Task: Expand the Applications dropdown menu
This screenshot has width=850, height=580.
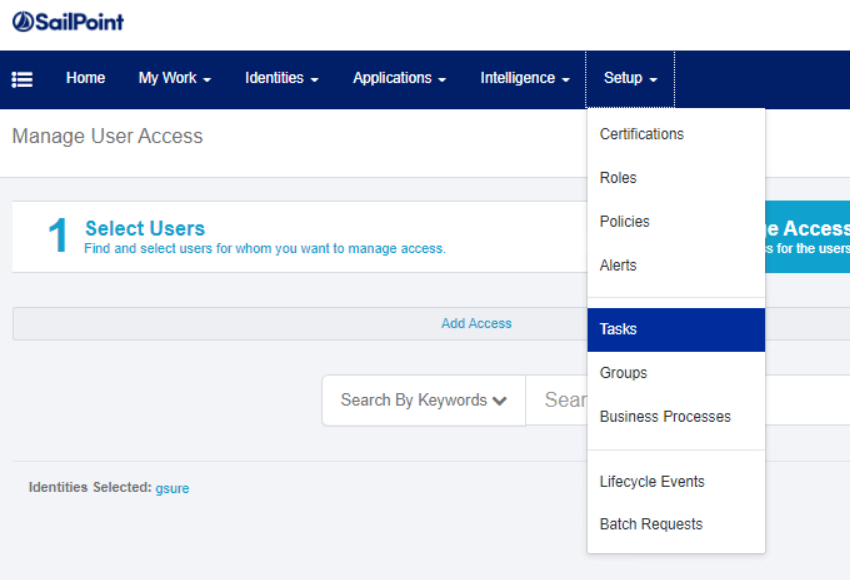Action: point(400,78)
